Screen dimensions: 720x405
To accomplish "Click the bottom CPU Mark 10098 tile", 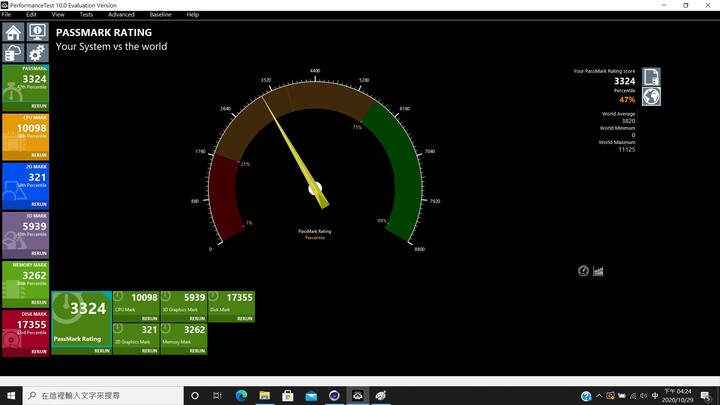I will 136,306.
